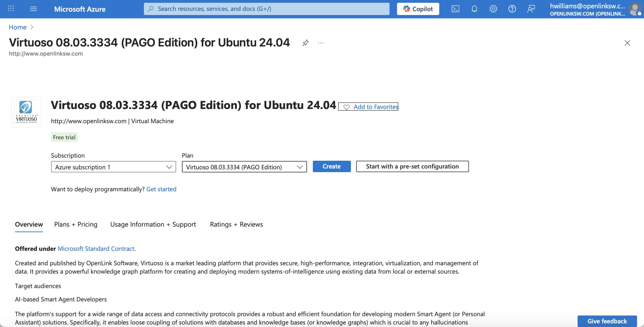Image resolution: width=644 pixels, height=327 pixels.
Task: Launch Cloud Shell from the top bar
Action: tap(455, 9)
